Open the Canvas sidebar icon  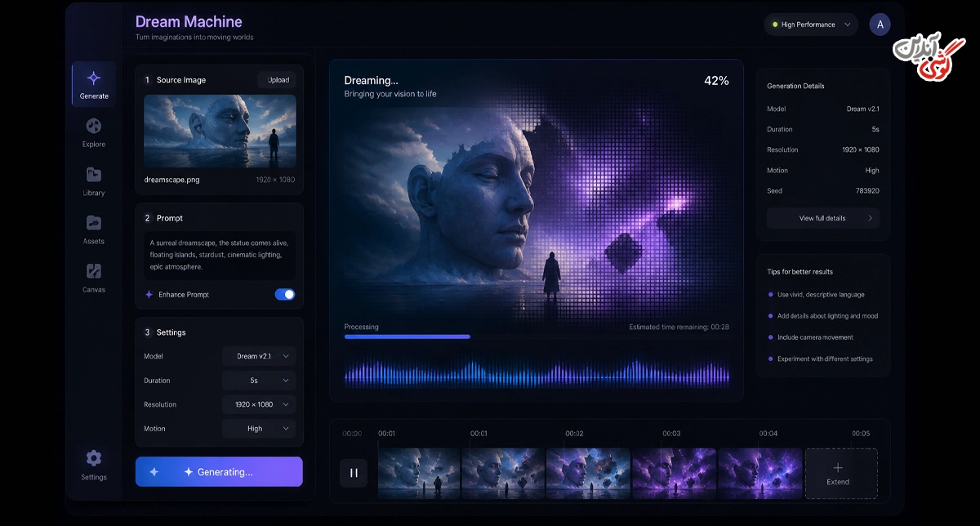(94, 271)
